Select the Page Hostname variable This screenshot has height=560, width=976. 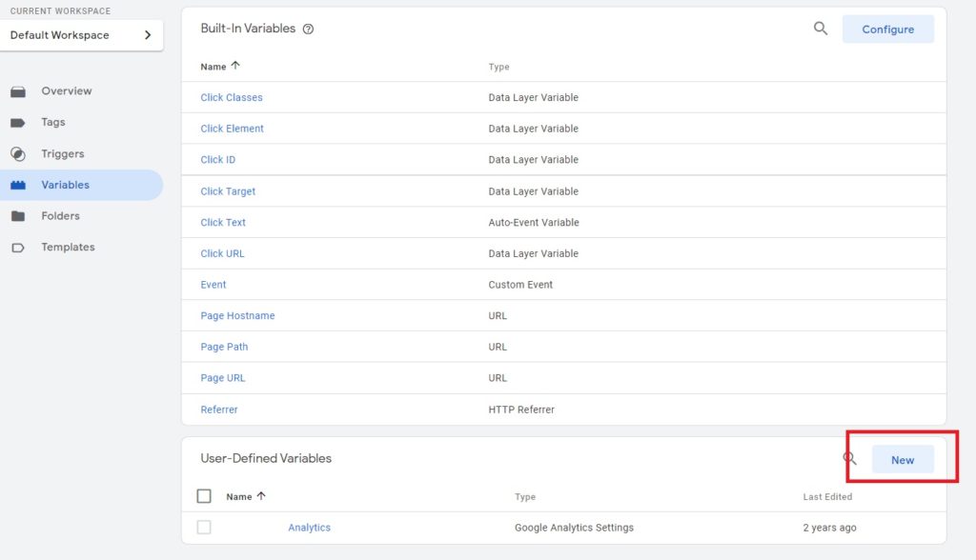[237, 315]
